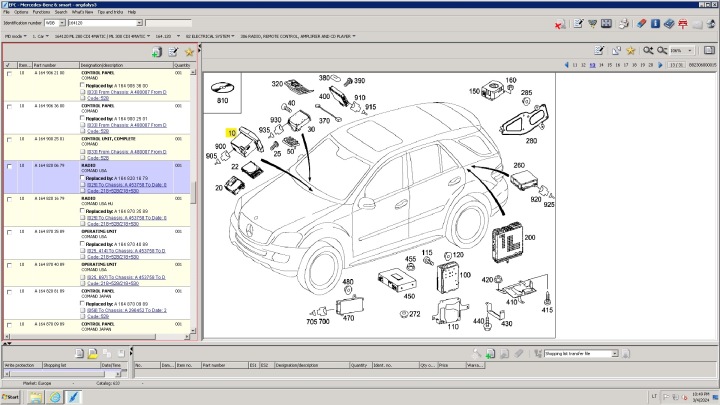Open the chassis footnote link under part A 164 870 40 89
720x405 pixels.
126,277
